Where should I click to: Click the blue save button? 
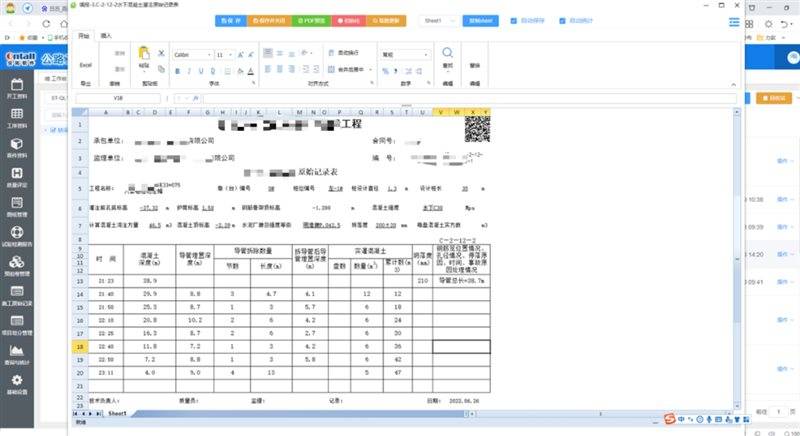(231, 21)
